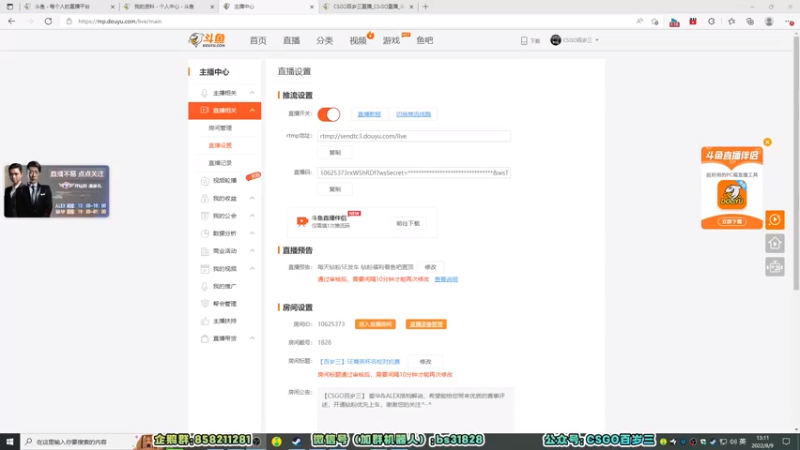Click the coin icon for 我的收益
This screenshot has width=800, height=450.
pos(205,198)
